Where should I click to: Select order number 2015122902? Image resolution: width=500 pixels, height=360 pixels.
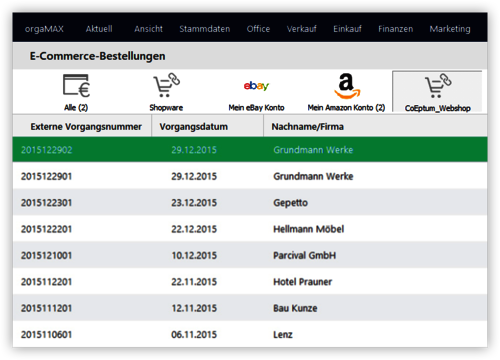[x=46, y=150]
